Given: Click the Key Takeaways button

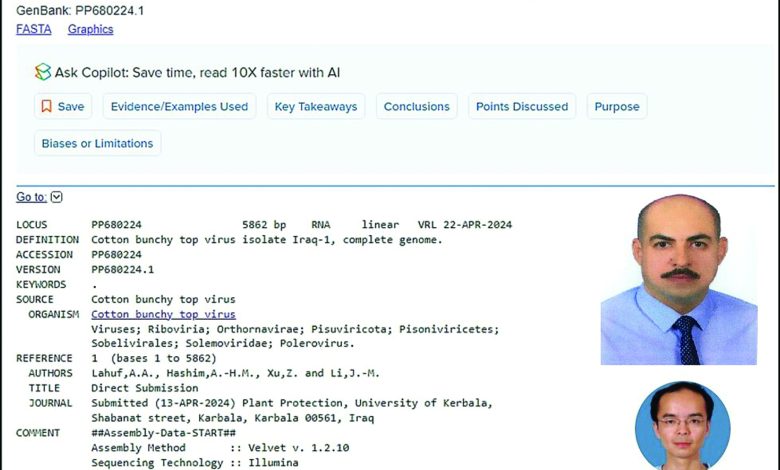Looking at the screenshot, I should pos(315,107).
